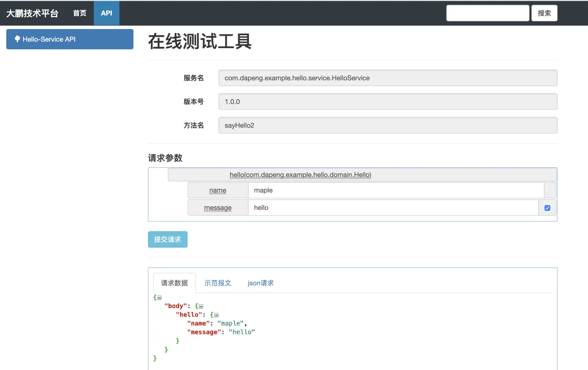Click the message parameter label
The image size is (588, 370).
pyautogui.click(x=218, y=208)
